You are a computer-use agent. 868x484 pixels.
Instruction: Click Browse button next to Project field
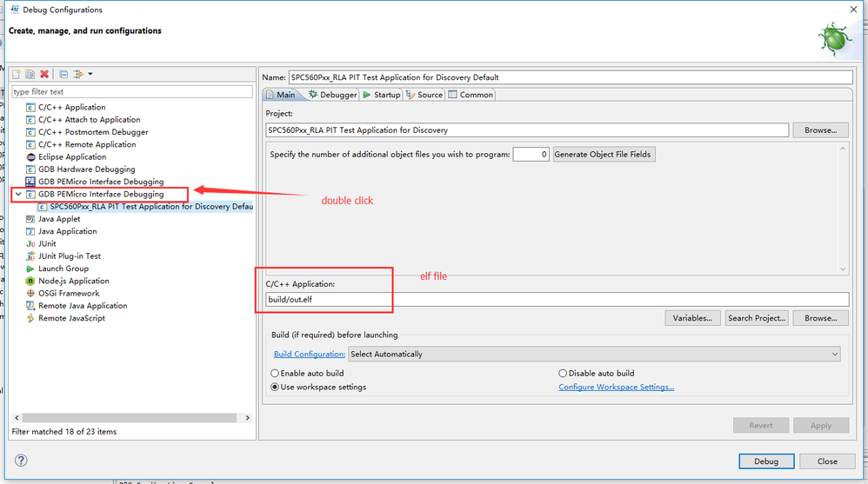[820, 130]
